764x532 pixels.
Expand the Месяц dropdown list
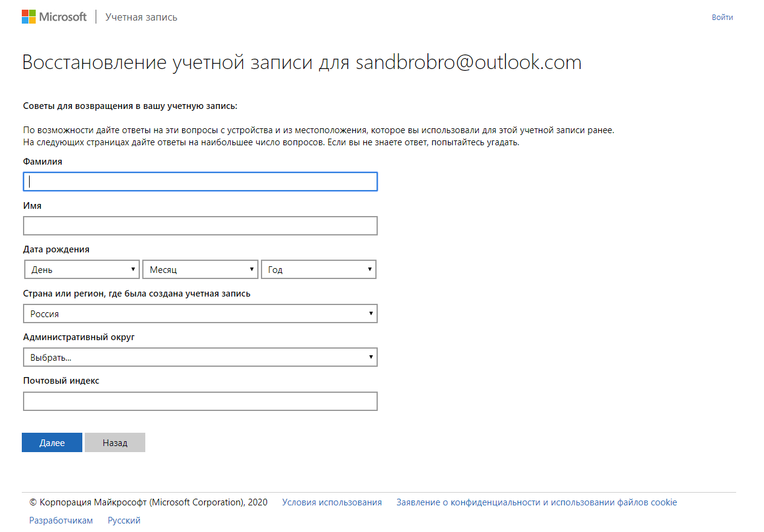tap(200, 269)
